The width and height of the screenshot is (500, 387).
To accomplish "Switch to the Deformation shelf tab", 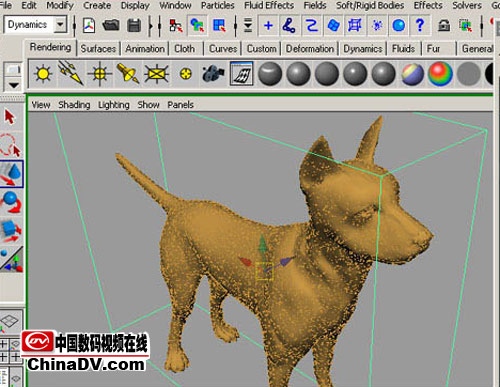I will [x=310, y=49].
